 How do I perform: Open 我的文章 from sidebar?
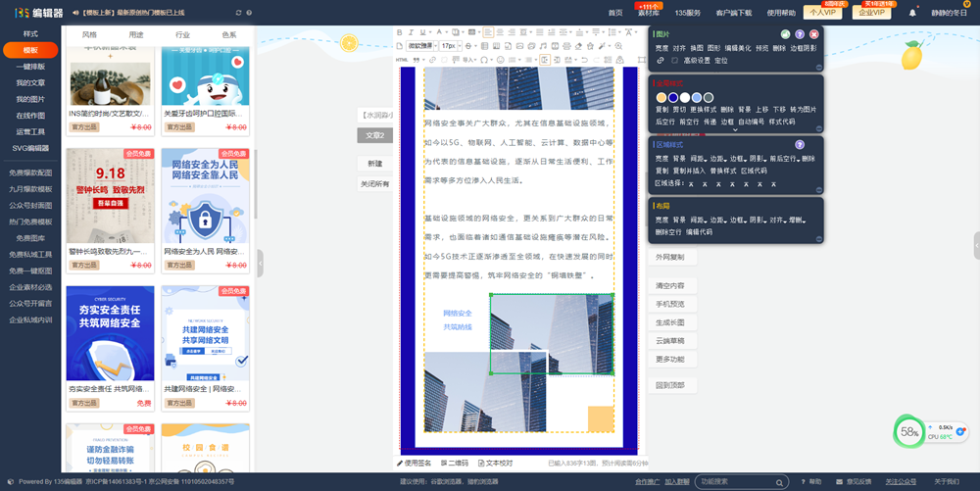30,82
